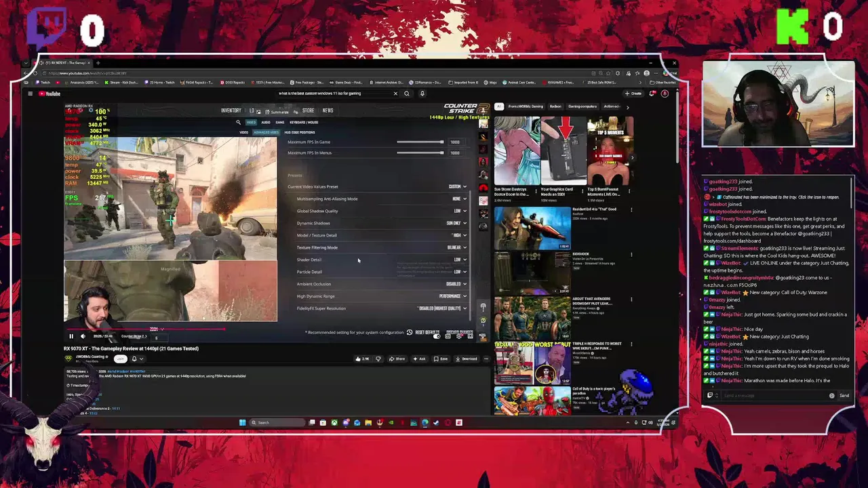Click the YouTube search magnifier button
Viewport: 868px width, 488px height.
(x=407, y=94)
